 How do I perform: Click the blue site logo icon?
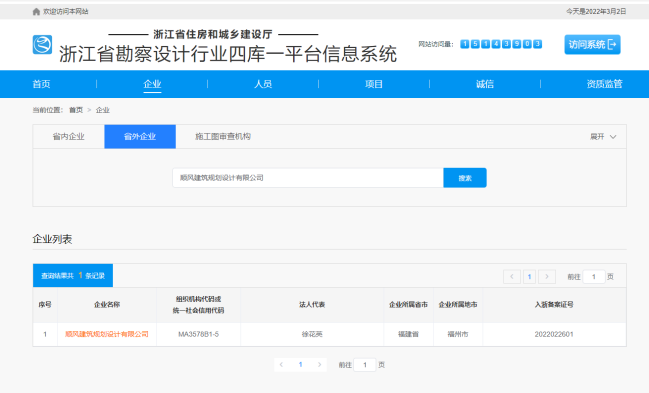click(42, 45)
